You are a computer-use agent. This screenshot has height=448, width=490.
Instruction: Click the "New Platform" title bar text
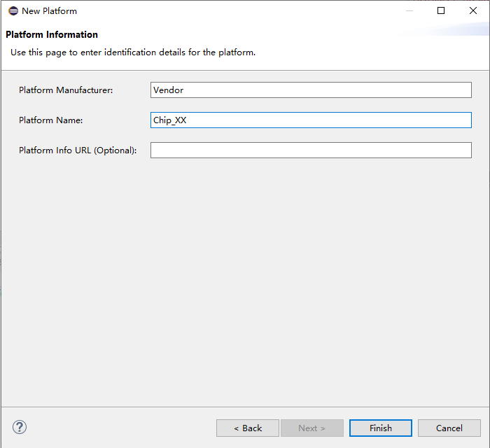(49, 11)
